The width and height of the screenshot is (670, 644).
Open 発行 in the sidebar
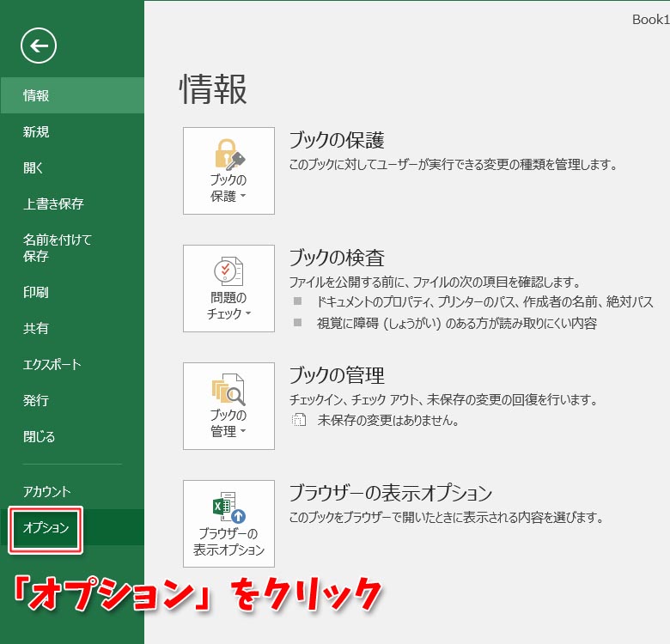coord(72,400)
